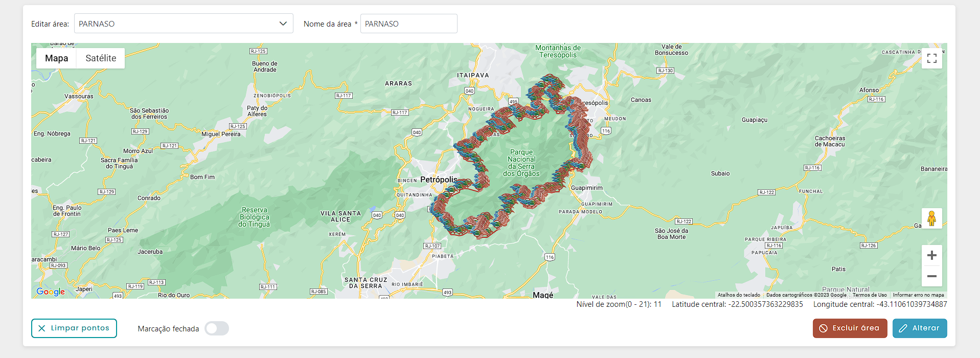The image size is (980, 358).
Task: Zoom in on the map
Action: 931,255
